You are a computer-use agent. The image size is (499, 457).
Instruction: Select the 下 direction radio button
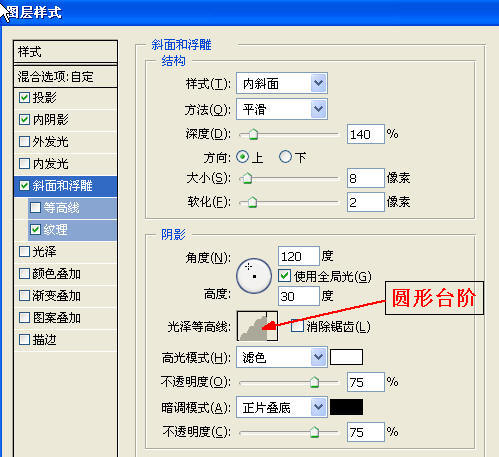pos(285,157)
